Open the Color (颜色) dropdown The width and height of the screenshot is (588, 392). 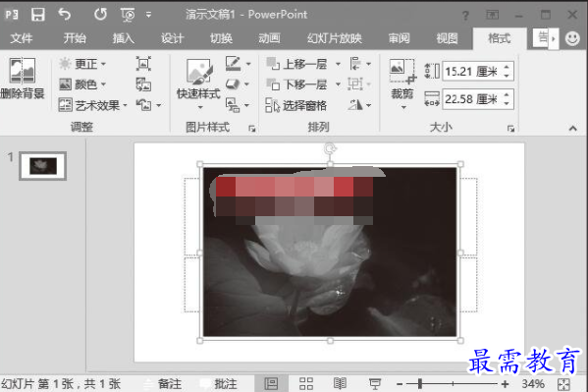coord(82,84)
